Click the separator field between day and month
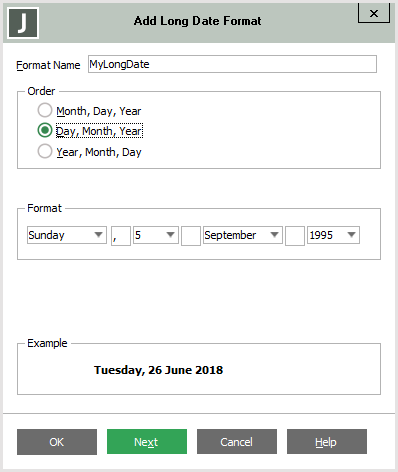398x472 pixels. click(x=191, y=236)
